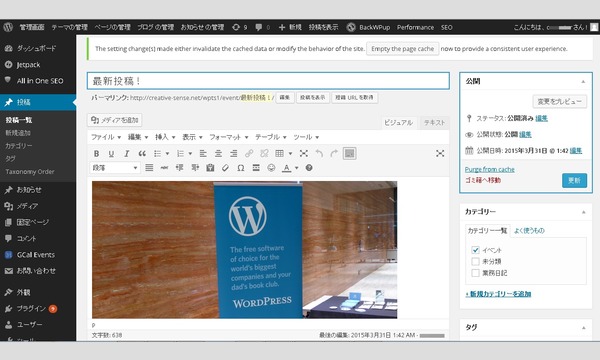This screenshot has width=600, height=360.
Task: Switch to よく使うもの category tab
Action: [529, 230]
